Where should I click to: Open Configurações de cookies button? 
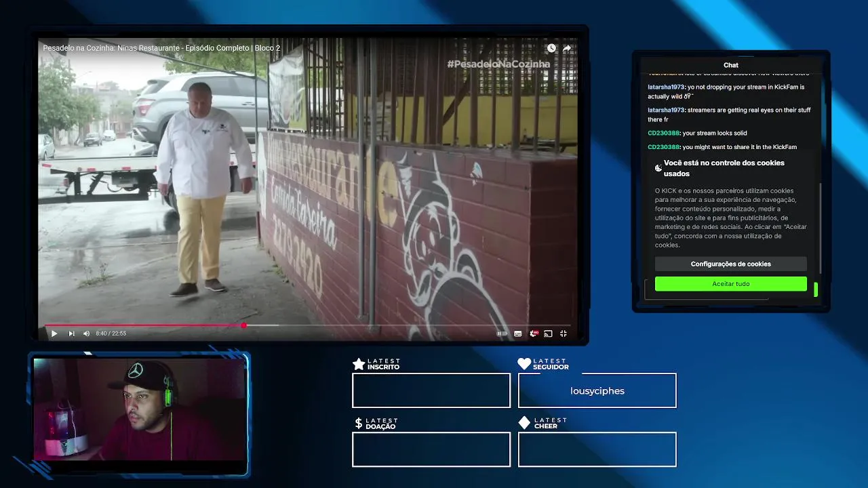pos(731,264)
